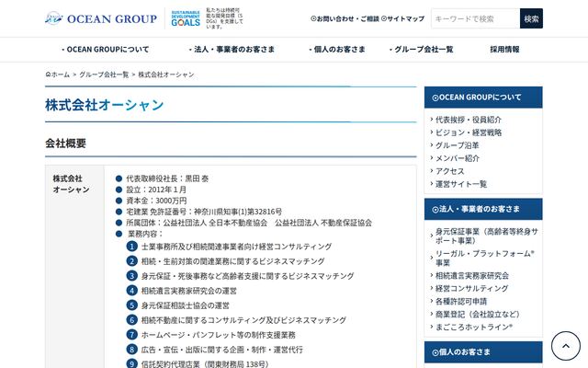This screenshot has height=368, width=588.
Task: Click item 7 ホームページ・パンフレット等の制作支援業務
Action: 219,335
